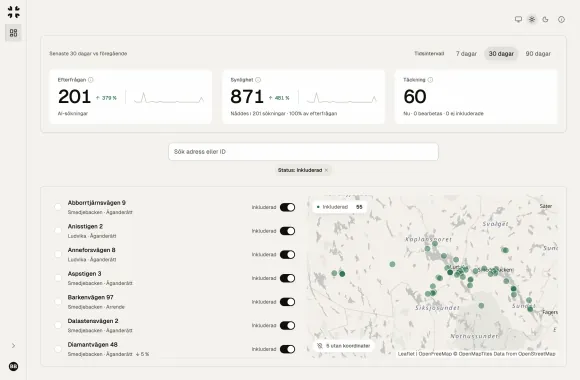
Task: Open the info icon in top bar
Action: pyautogui.click(x=561, y=19)
